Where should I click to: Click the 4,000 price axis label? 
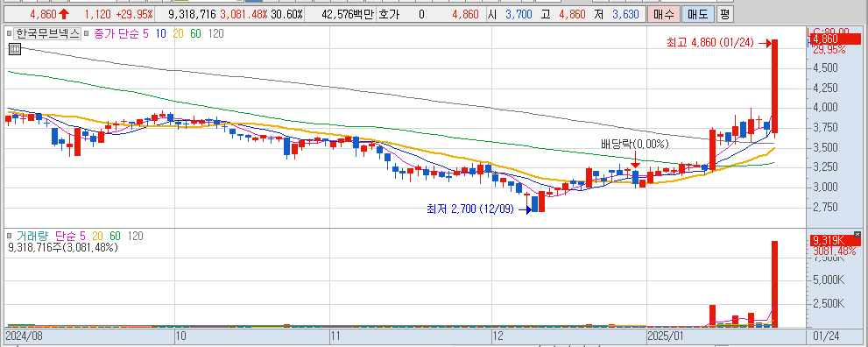[x=825, y=108]
